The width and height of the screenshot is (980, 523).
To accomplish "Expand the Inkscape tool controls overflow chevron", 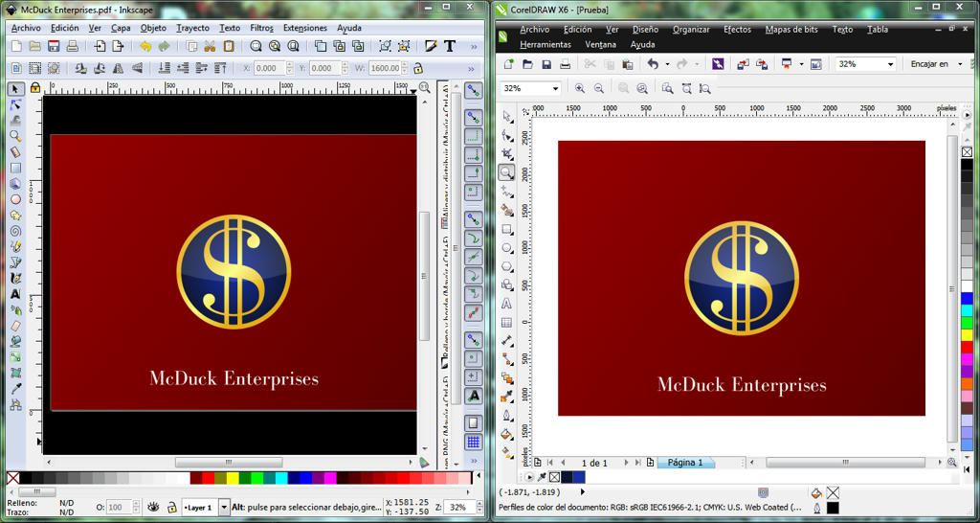I will (x=473, y=68).
